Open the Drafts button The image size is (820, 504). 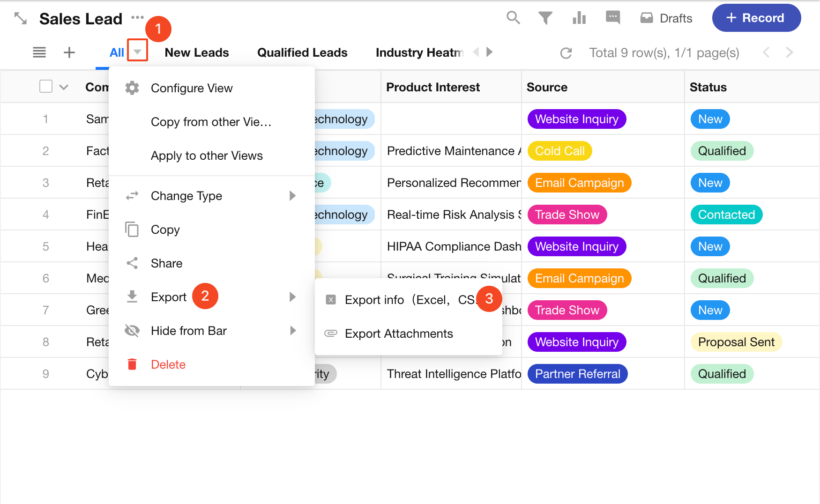666,18
